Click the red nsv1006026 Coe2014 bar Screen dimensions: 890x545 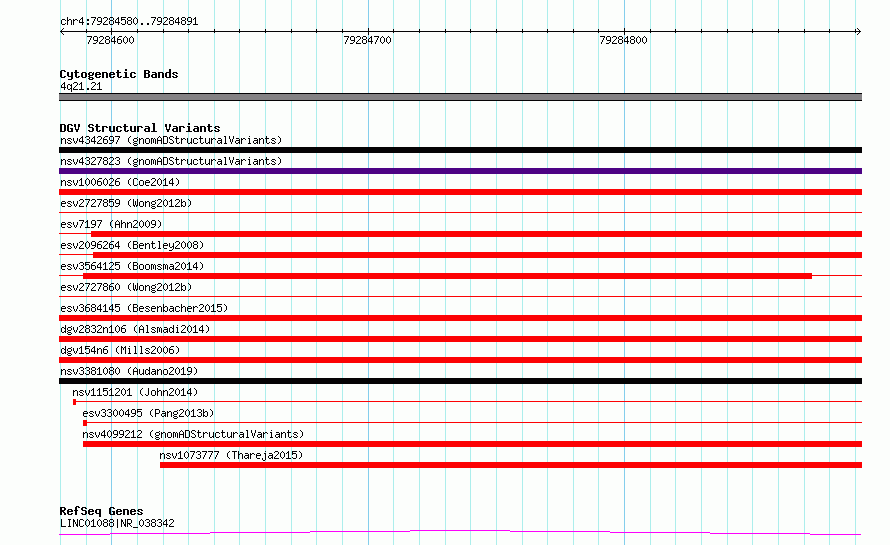[460, 192]
